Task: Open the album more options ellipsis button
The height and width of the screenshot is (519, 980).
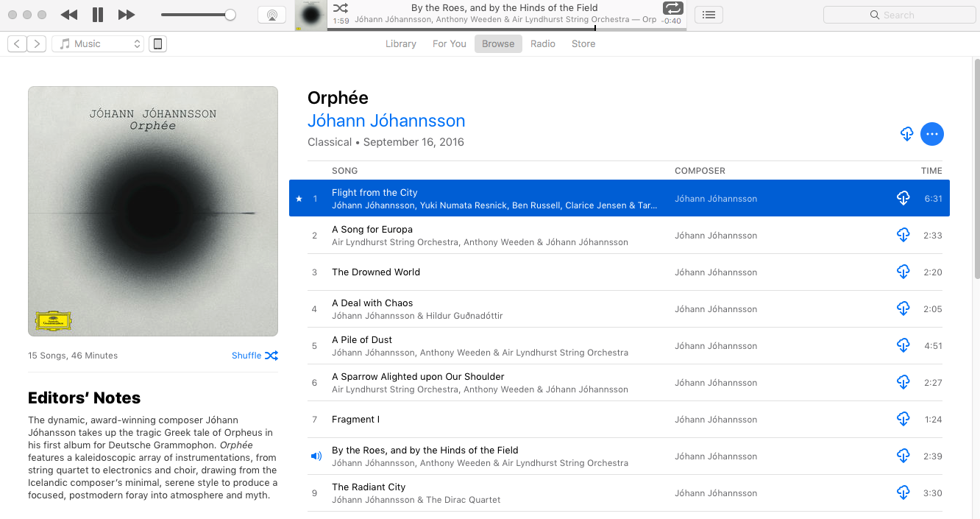Action: [932, 134]
